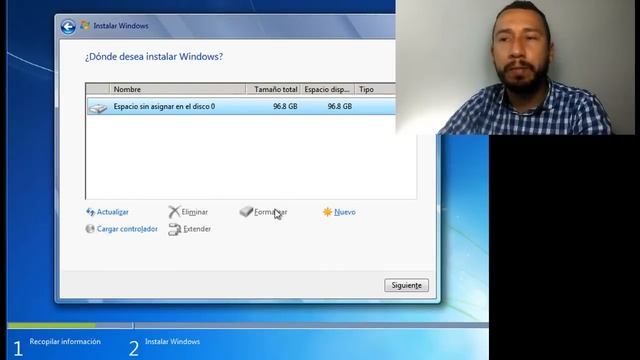Click the Eliminar link
640x360 pixels.
195,212
